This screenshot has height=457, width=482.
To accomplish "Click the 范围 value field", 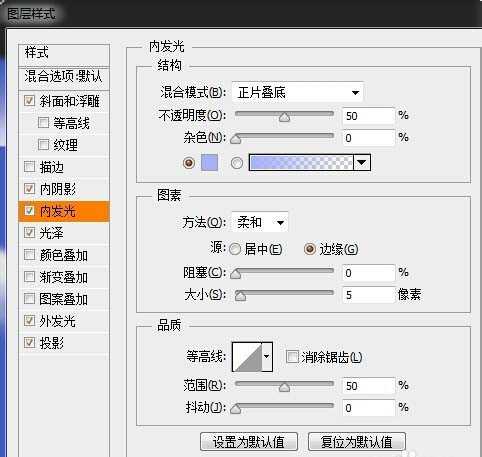I will (x=368, y=386).
